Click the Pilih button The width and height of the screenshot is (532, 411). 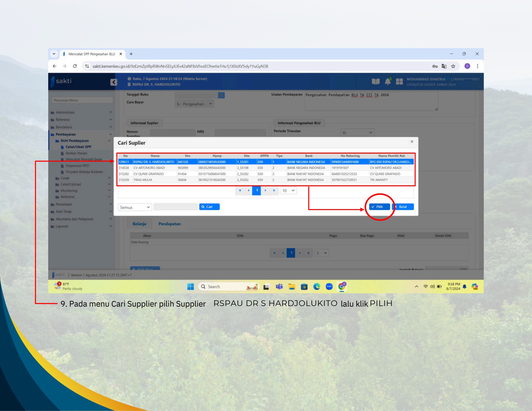(x=379, y=207)
